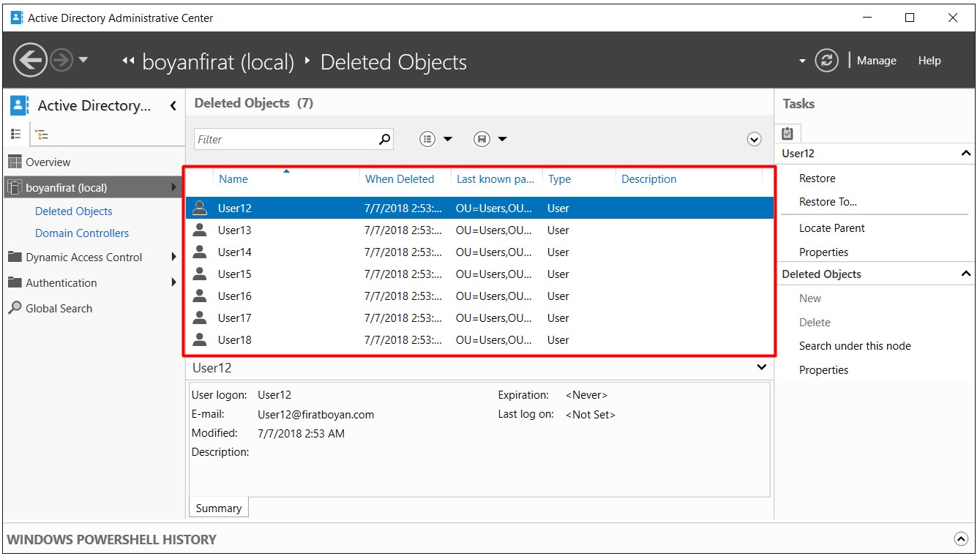Select the Authentication node
Screen dimensions: 980x556
point(61,283)
